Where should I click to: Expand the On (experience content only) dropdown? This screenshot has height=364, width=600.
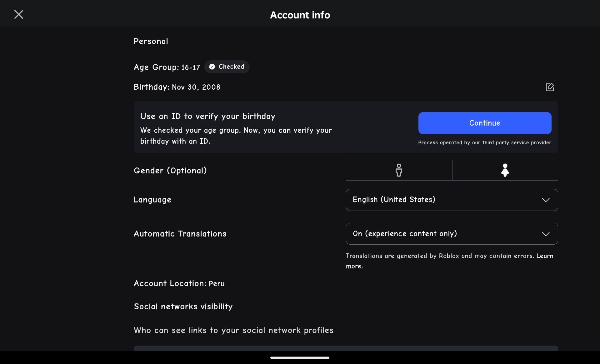[452, 234]
